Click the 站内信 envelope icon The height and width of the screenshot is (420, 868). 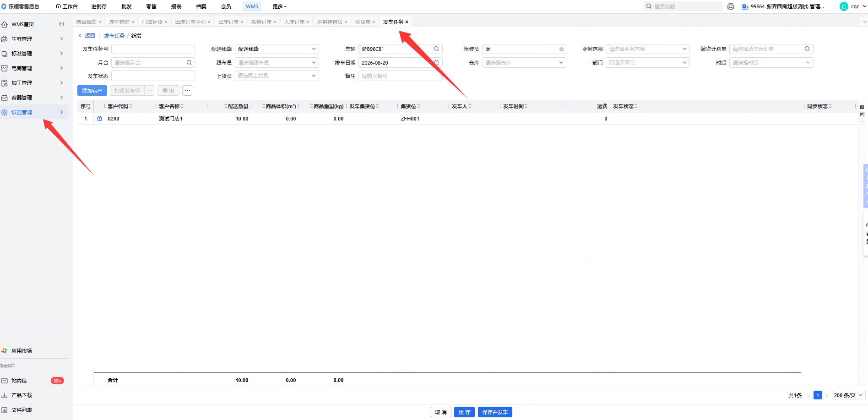click(x=5, y=381)
